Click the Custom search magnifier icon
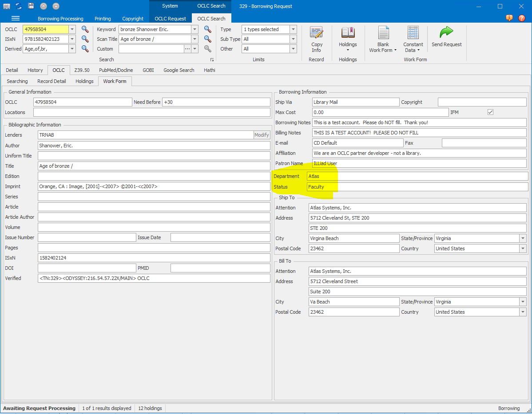The height and width of the screenshot is (414, 532). [207, 49]
